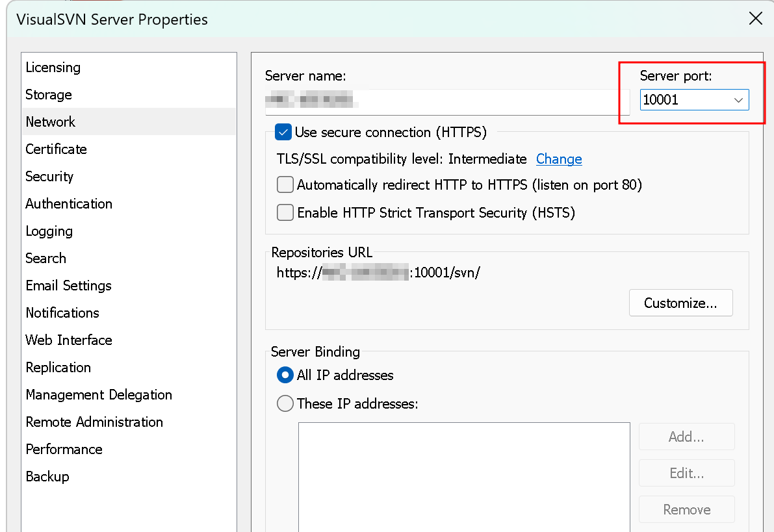Click the repositories URL text ending :10001/svn/
This screenshot has width=774, height=532.
click(378, 272)
